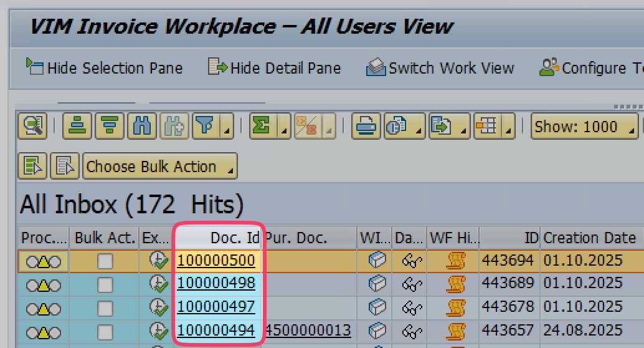Click Switch Work View

pyautogui.click(x=440, y=67)
